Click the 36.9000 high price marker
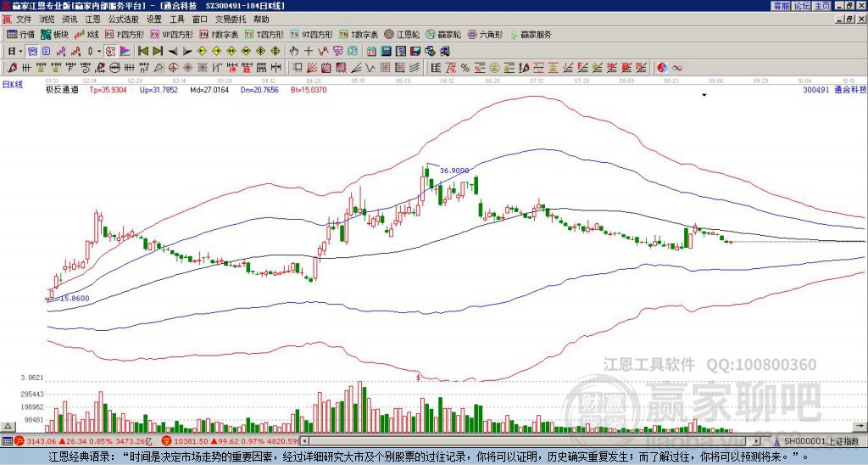868x465 pixels. point(454,171)
